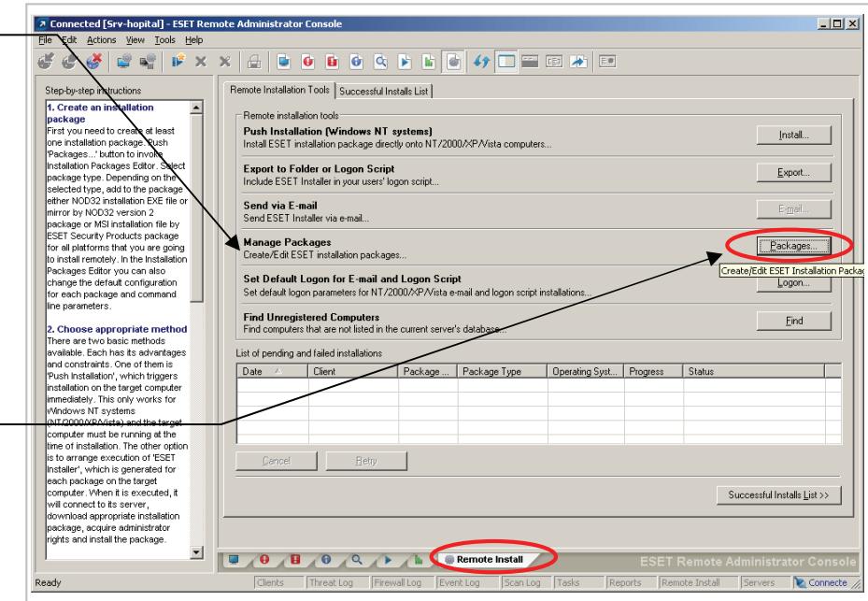Click 'Find Unregistered Computers' heading text
This screenshot has width=868, height=601.
pyautogui.click(x=311, y=317)
